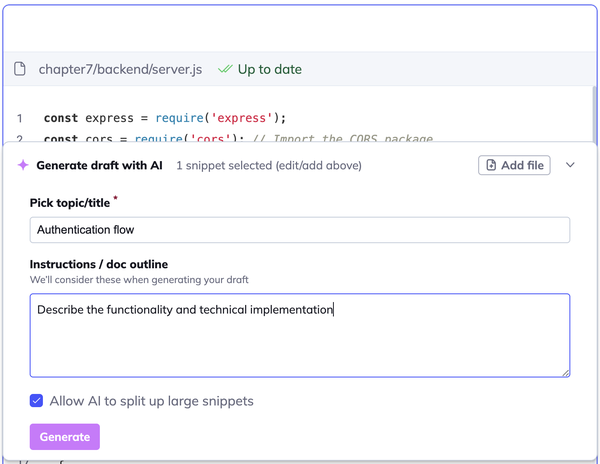Click the file-plus icon in Add file
Image resolution: width=600 pixels, height=464 pixels.
pyautogui.click(x=491, y=165)
